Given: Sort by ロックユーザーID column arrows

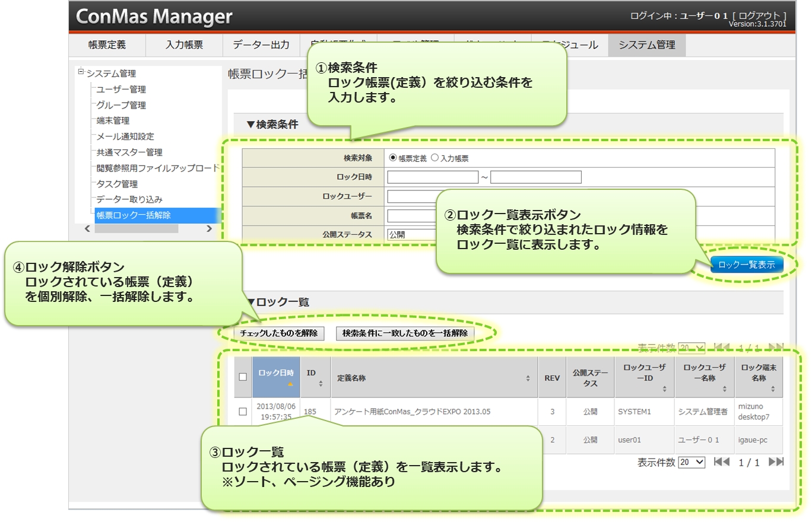Looking at the screenshot, I should click(664, 389).
